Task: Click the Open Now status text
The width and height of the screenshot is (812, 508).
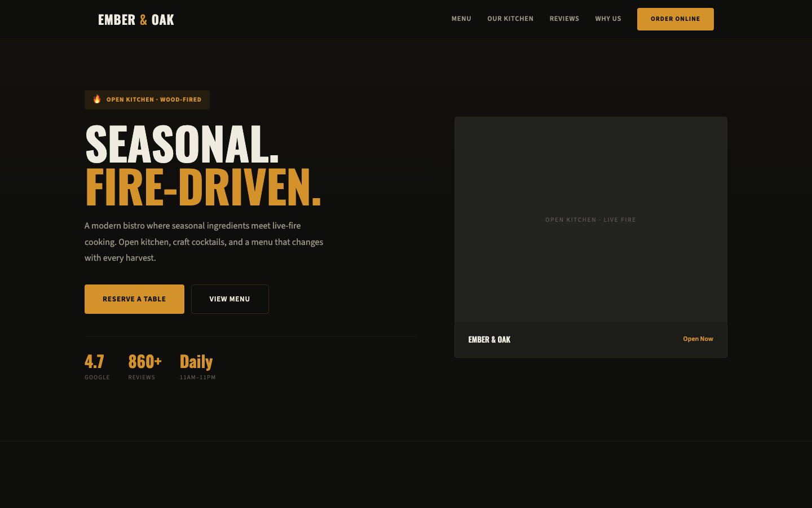Action: coord(698,339)
